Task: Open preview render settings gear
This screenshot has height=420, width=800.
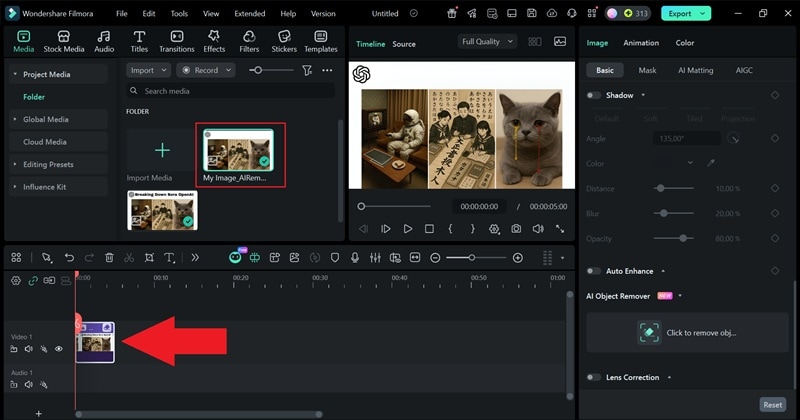Action: (x=494, y=229)
